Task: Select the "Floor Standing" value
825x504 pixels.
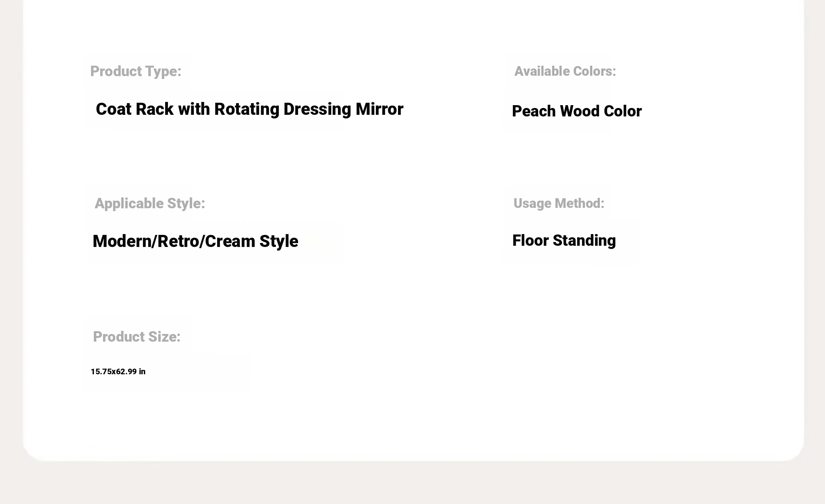Action: [564, 241]
